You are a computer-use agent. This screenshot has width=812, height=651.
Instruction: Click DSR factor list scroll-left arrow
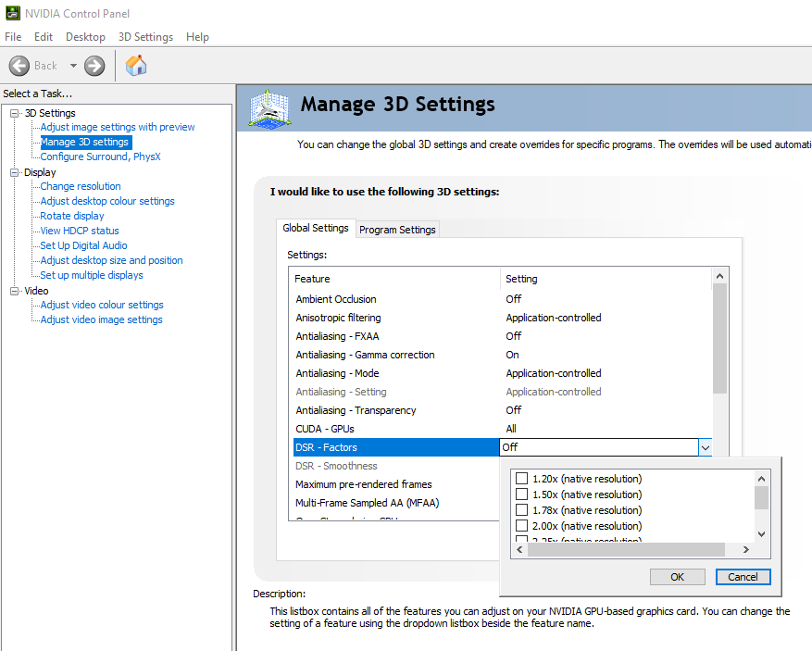[519, 549]
